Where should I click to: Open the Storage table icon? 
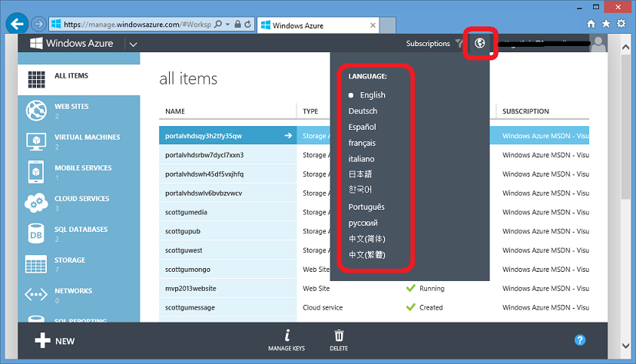point(36,264)
